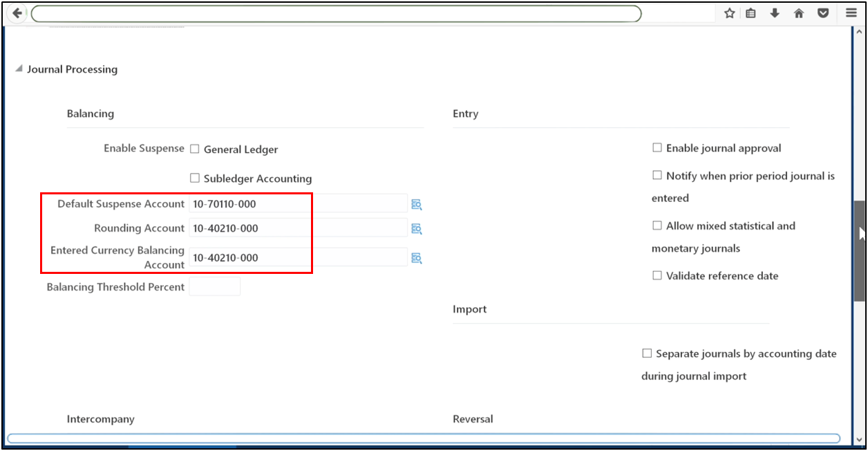The width and height of the screenshot is (868, 451).
Task: Open the browser Downloads icon
Action: coord(773,12)
